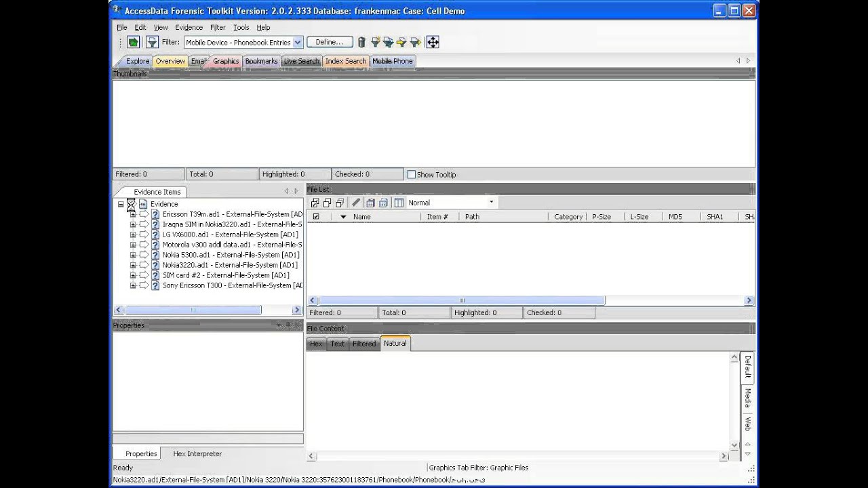Switch to the Bookmarks tab
This screenshot has width=868, height=488.
pyautogui.click(x=261, y=61)
